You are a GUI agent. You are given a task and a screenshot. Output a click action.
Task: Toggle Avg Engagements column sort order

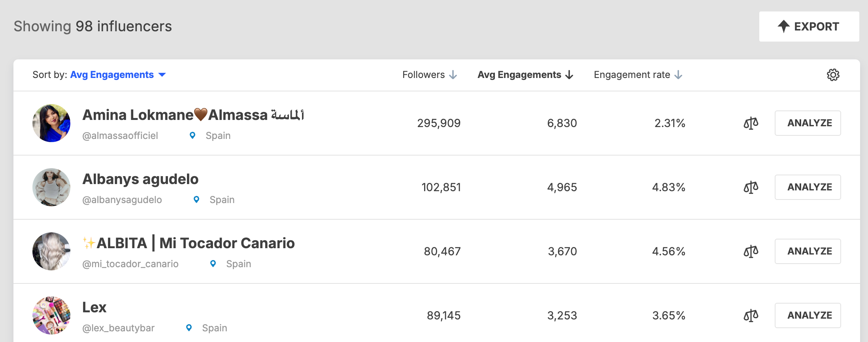point(525,75)
